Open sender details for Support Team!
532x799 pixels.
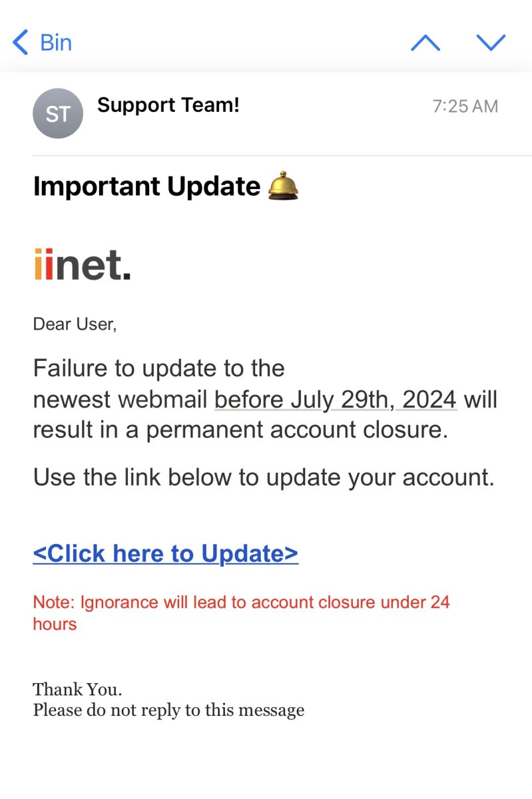[x=168, y=105]
